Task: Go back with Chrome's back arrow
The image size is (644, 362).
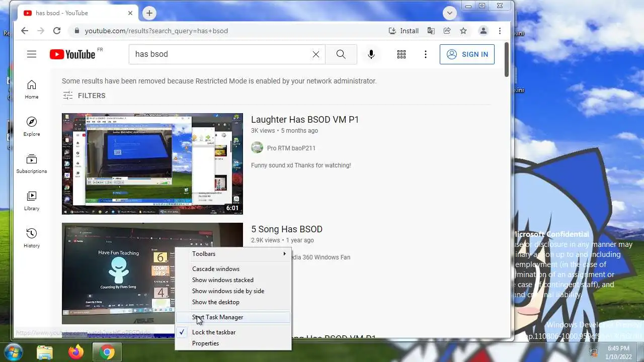Action: (x=25, y=31)
